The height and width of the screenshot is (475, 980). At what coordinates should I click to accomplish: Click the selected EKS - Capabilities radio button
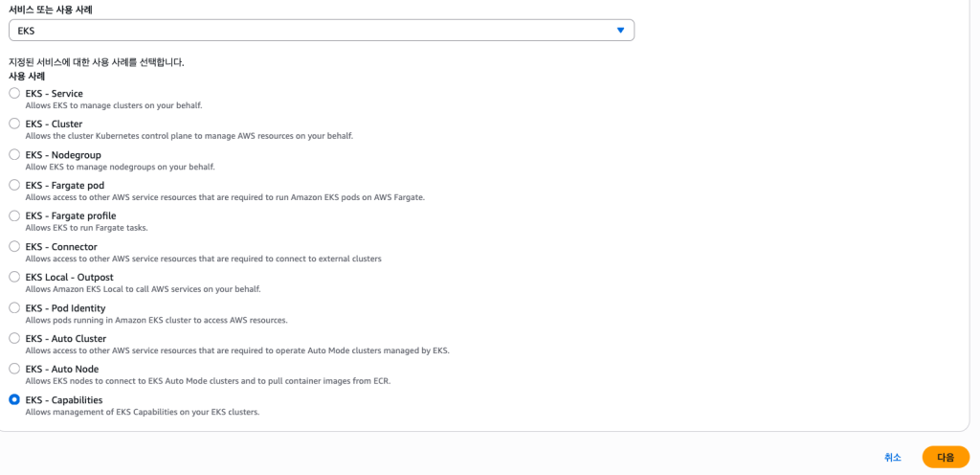[x=14, y=399]
